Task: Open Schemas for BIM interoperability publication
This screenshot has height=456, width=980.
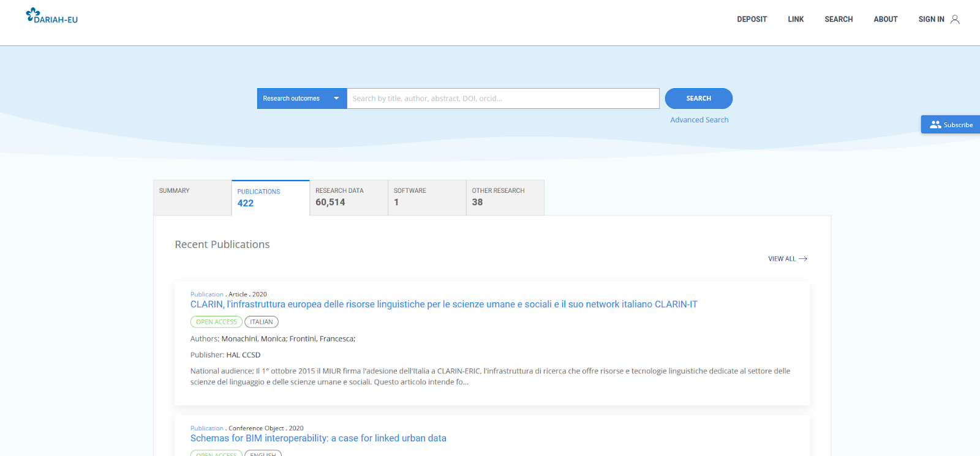Action: click(x=318, y=438)
